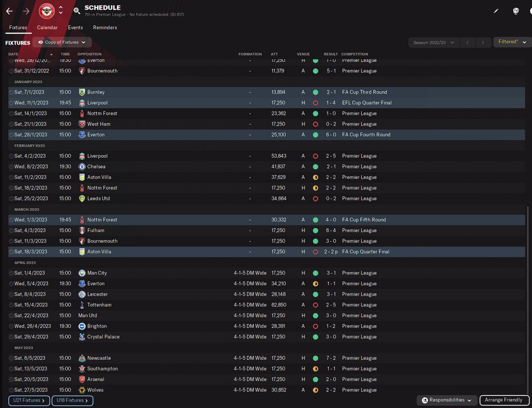The height and width of the screenshot is (408, 532).
Task: Switch to the Fixtures tab
Action: tap(18, 27)
